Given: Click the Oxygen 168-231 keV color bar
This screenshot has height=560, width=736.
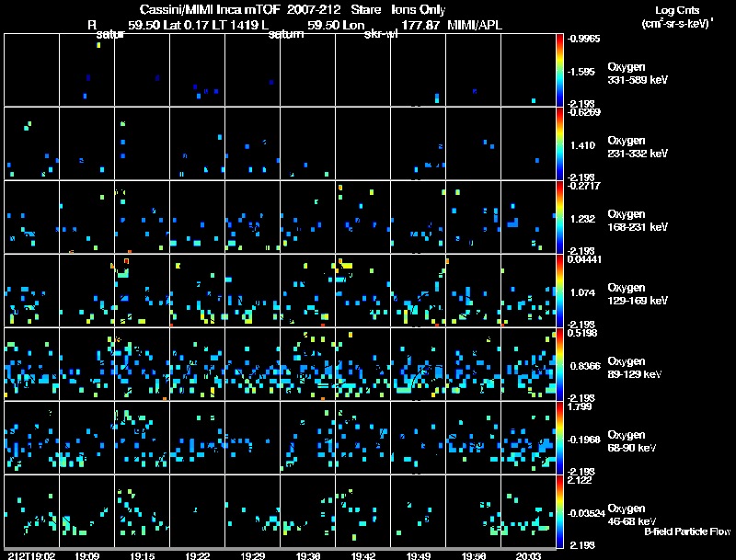Looking at the screenshot, I should pyautogui.click(x=559, y=217).
